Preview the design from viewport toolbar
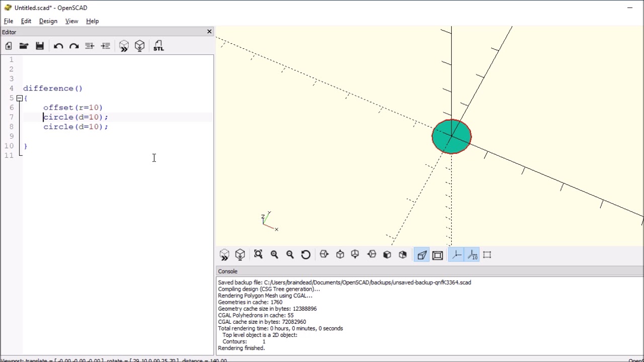This screenshot has width=644, height=362. (x=224, y=255)
